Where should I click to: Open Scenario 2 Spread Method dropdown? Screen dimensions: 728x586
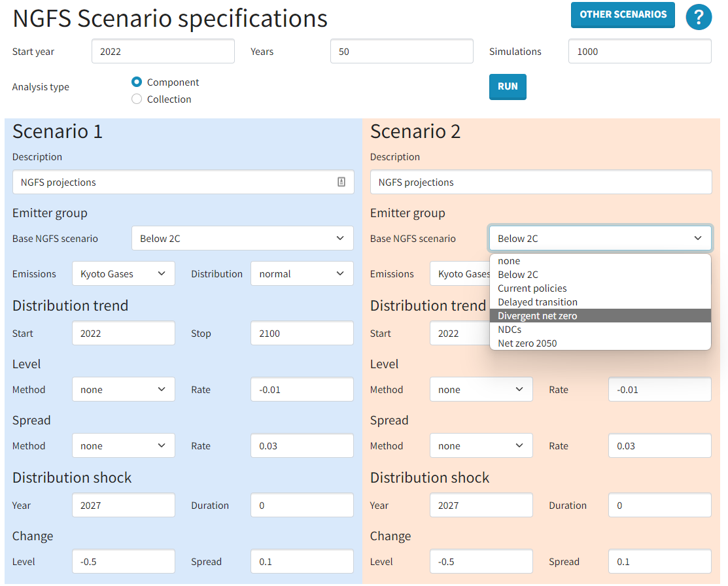481,445
